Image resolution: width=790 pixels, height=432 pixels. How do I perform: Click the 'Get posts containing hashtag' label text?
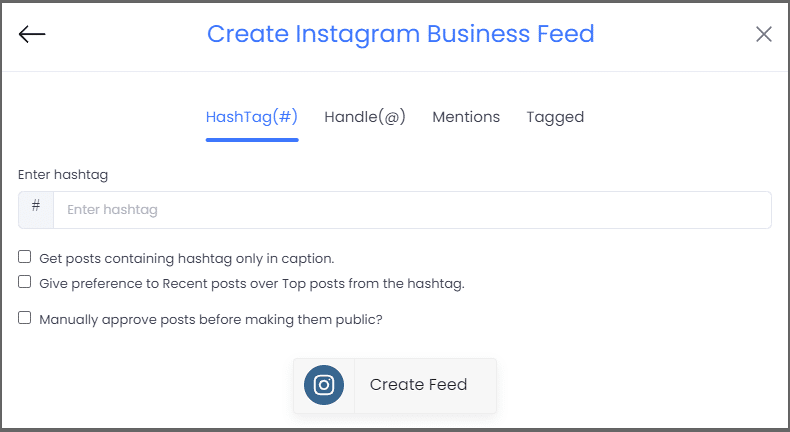tap(187, 259)
